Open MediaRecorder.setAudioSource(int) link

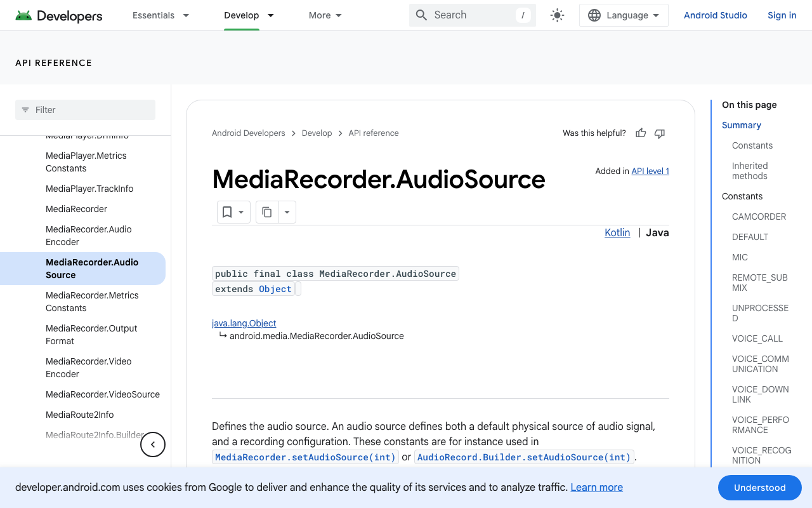305,457
